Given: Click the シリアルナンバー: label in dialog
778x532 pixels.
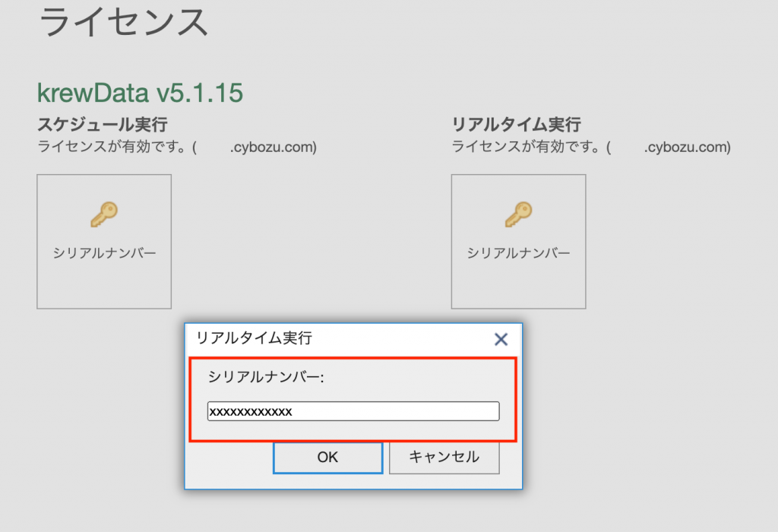Looking at the screenshot, I should pyautogui.click(x=265, y=377).
